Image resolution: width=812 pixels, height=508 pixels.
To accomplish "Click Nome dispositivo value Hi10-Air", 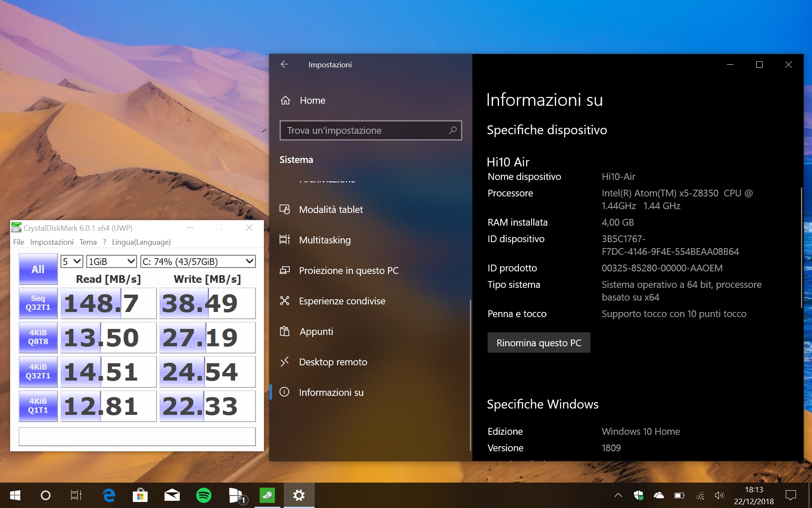I will pos(618,177).
